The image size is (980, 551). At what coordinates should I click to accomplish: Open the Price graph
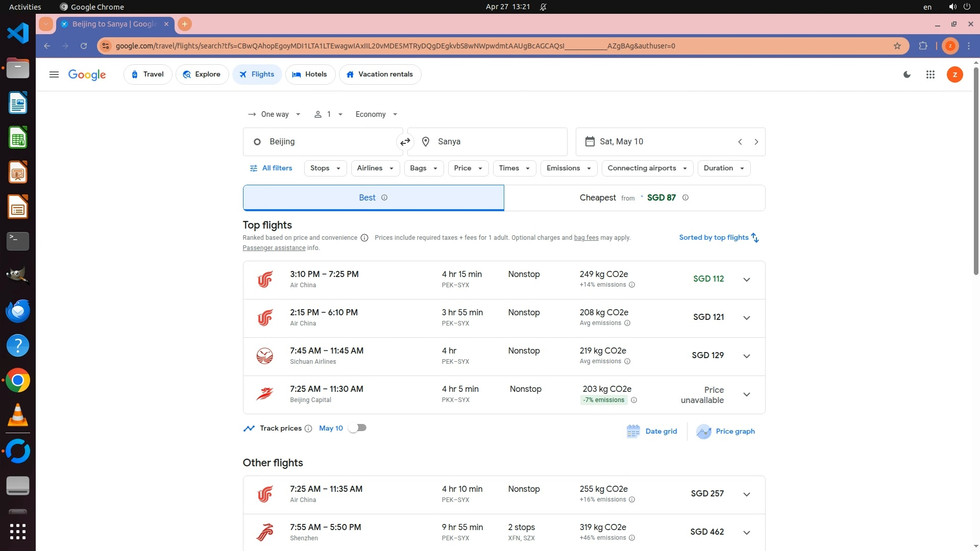725,432
